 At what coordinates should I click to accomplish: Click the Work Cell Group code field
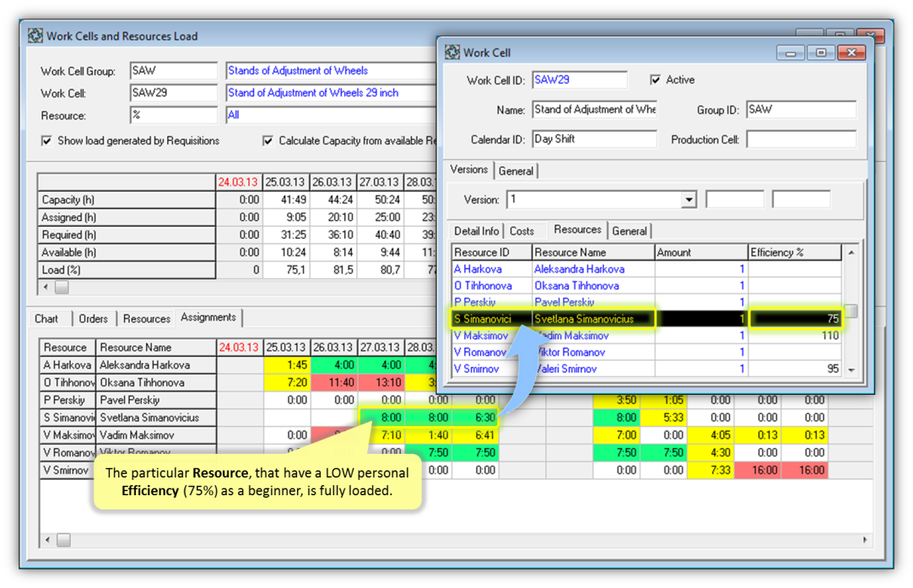pos(174,71)
